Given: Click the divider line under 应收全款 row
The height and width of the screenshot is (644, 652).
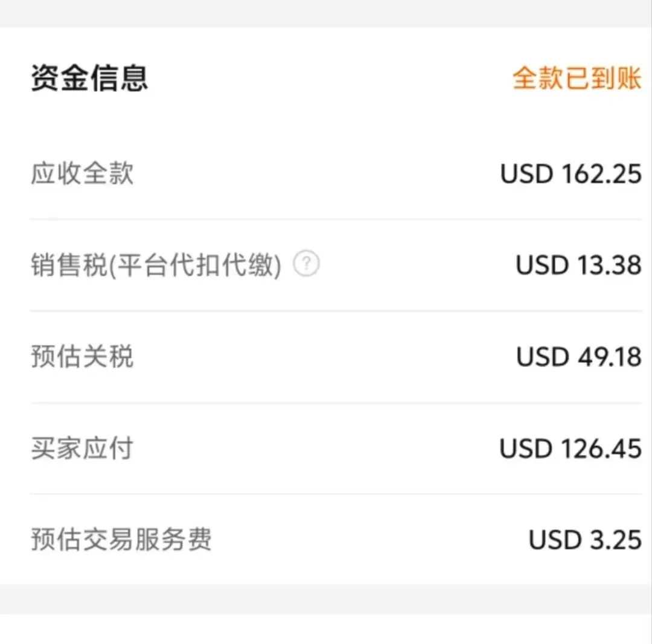Looking at the screenshot, I should [x=336, y=219].
